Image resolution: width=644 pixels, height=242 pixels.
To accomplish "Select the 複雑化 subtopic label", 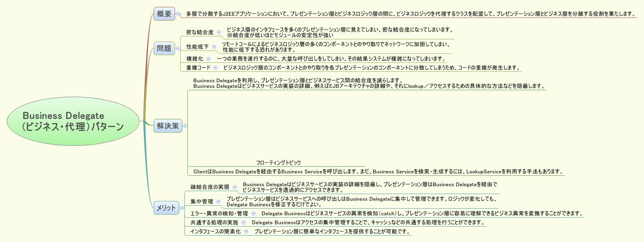I will pos(195,59).
